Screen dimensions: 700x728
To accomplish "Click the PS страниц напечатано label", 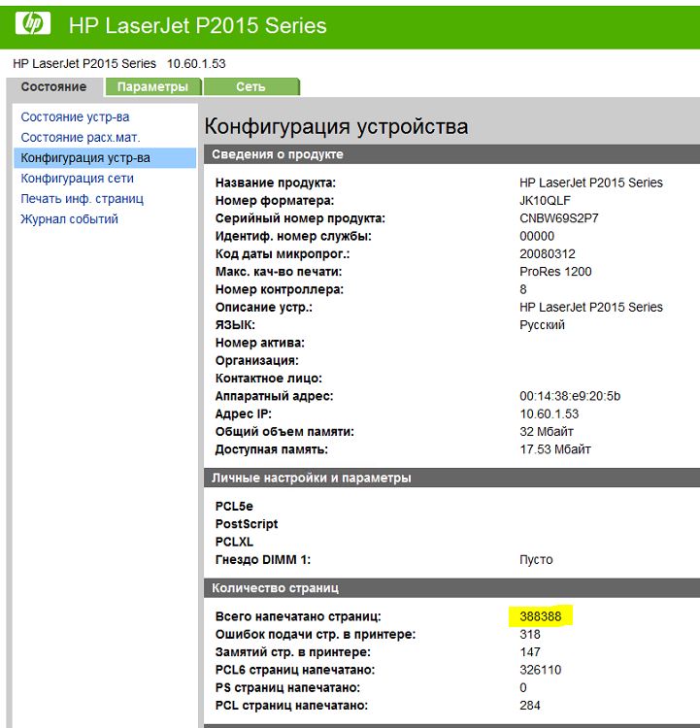I will click(287, 687).
